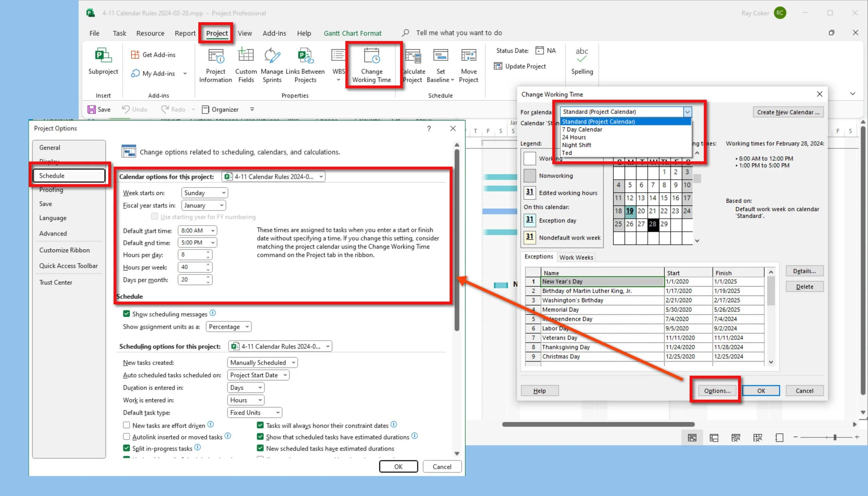Click Create New Calendar button
This screenshot has height=496, width=868.
point(788,112)
